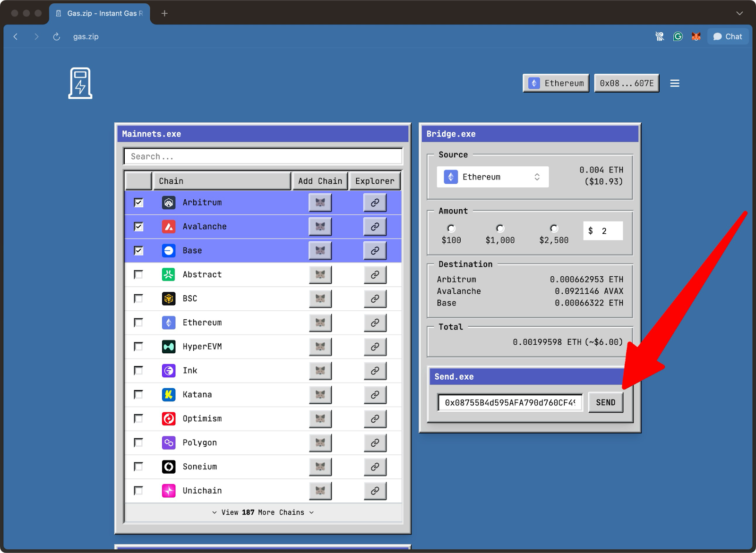
Task: Click the total 0.00199598 ETH value
Action: 547,342
